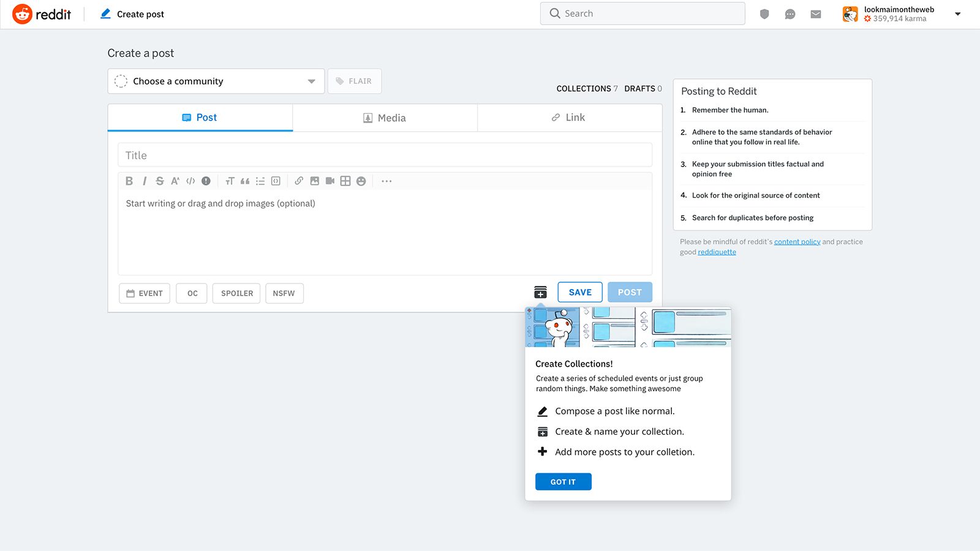The height and width of the screenshot is (551, 980).
Task: Click rule 'Keep your submission titles factual'
Action: click(758, 169)
